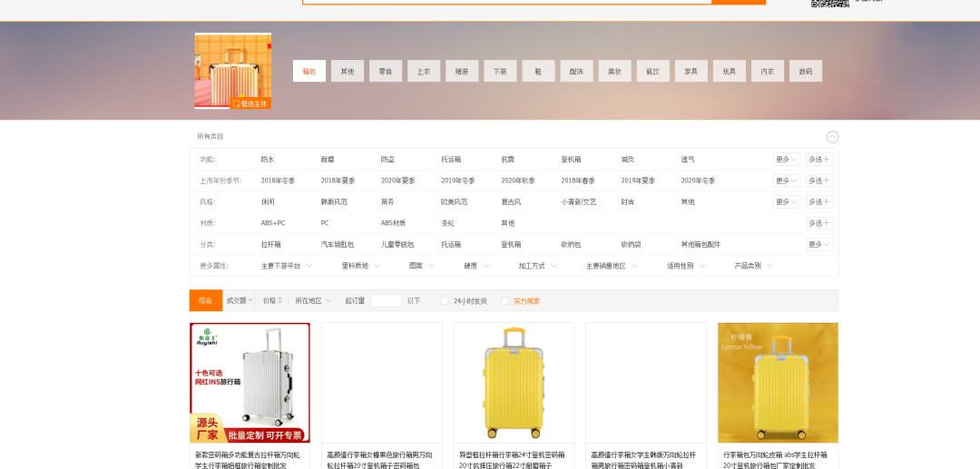980x469 pixels.
Task: Filter by 防水 function
Action: pyautogui.click(x=268, y=160)
